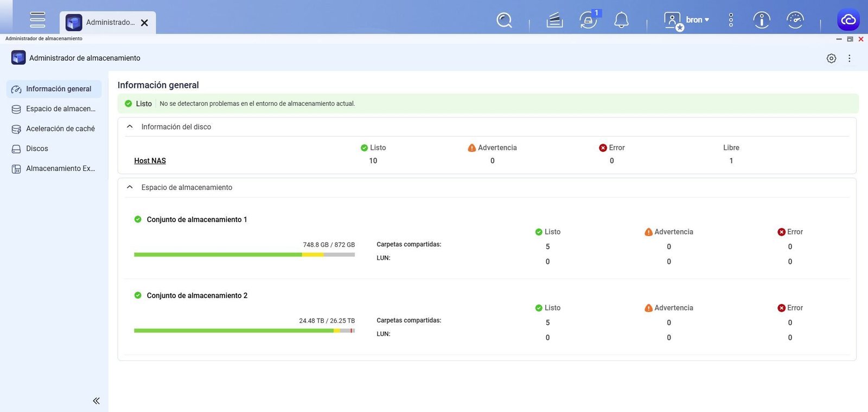This screenshot has width=868, height=412.
Task: Open notifications bell icon
Action: click(x=621, y=20)
